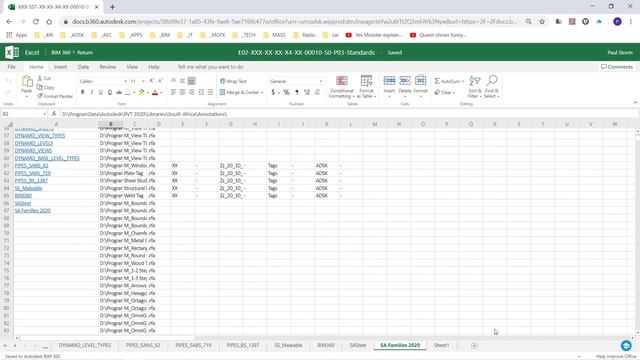Follow the SS_Malleable link
The image size is (640, 360).
[x=28, y=188]
